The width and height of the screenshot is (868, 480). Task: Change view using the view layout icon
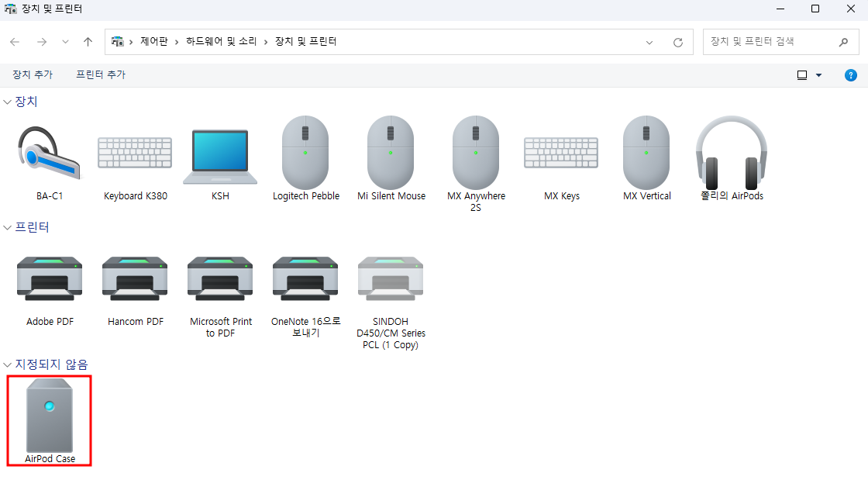point(802,75)
